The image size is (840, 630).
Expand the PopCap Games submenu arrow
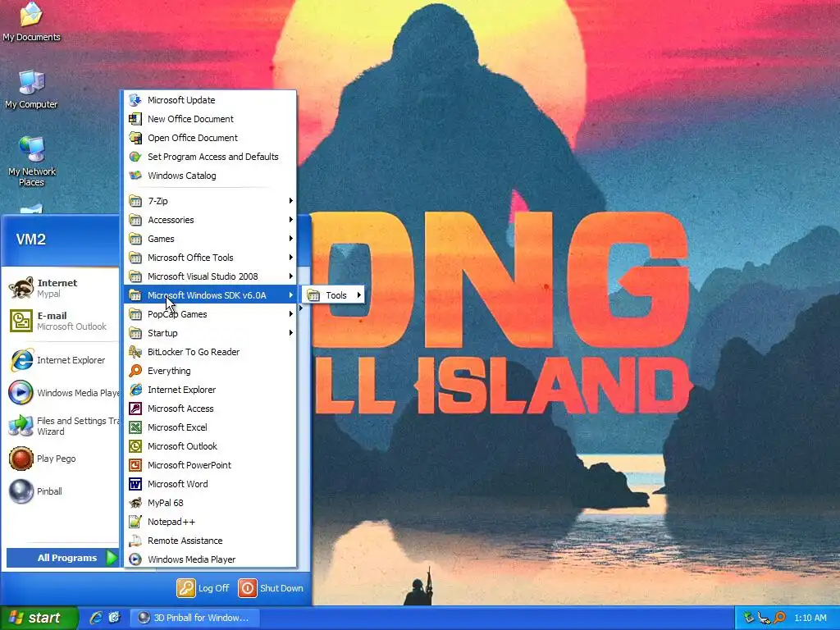point(290,314)
